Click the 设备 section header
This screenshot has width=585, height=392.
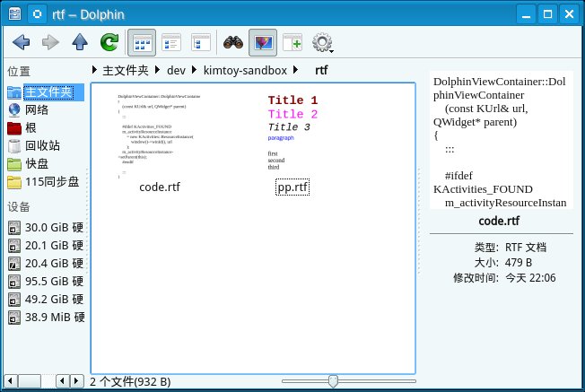coord(19,207)
